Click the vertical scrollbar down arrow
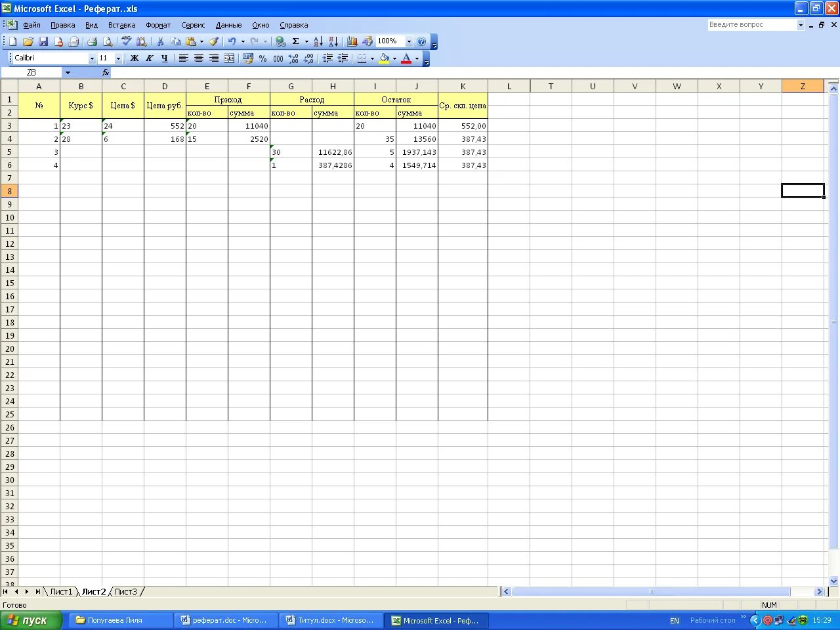The width and height of the screenshot is (840, 630). (x=834, y=581)
